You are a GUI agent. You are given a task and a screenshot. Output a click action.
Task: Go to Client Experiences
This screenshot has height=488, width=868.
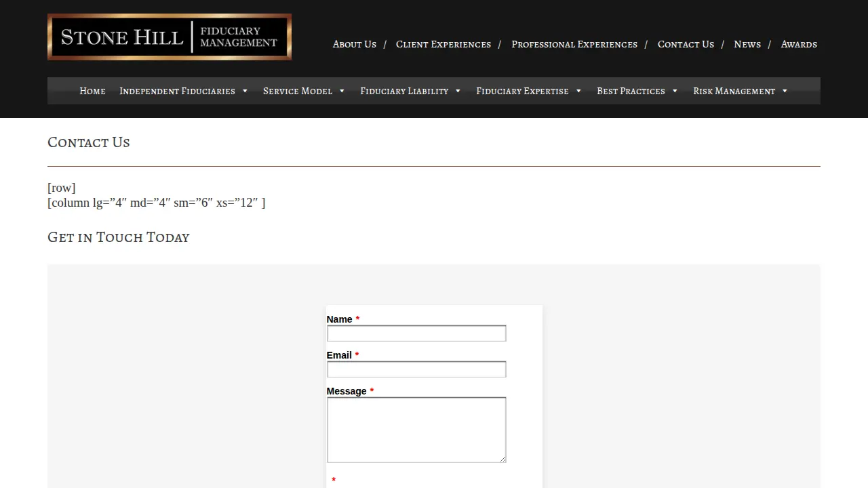[x=443, y=44]
